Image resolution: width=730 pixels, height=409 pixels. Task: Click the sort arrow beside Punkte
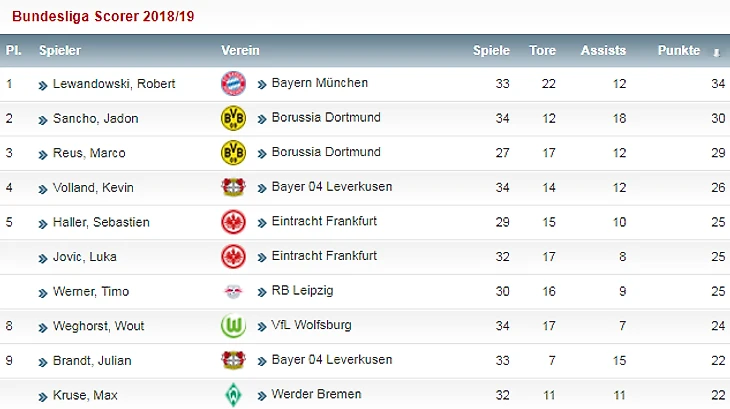pyautogui.click(x=716, y=51)
